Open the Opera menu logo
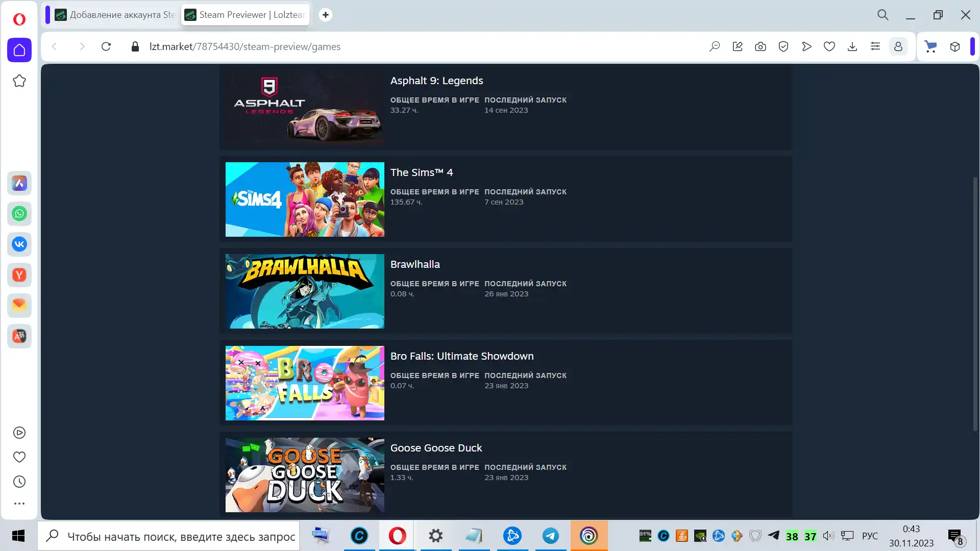 click(19, 19)
